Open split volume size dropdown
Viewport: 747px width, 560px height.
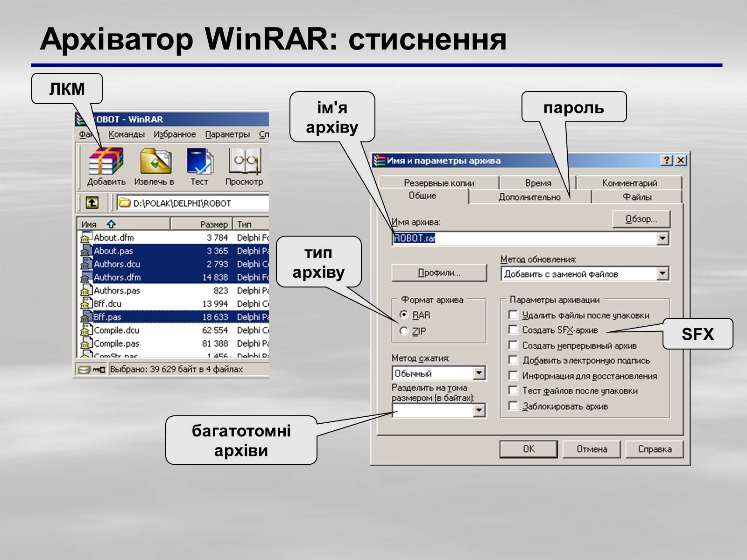[479, 411]
